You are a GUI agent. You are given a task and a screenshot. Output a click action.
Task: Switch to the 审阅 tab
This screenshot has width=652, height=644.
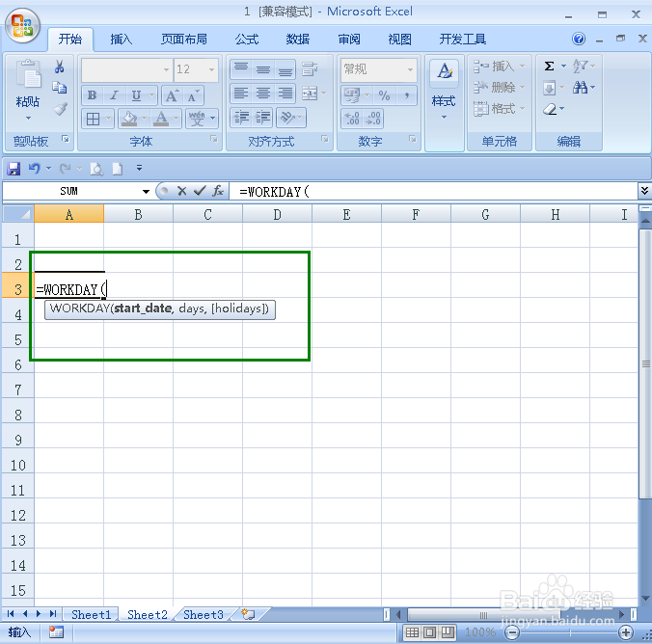point(349,40)
